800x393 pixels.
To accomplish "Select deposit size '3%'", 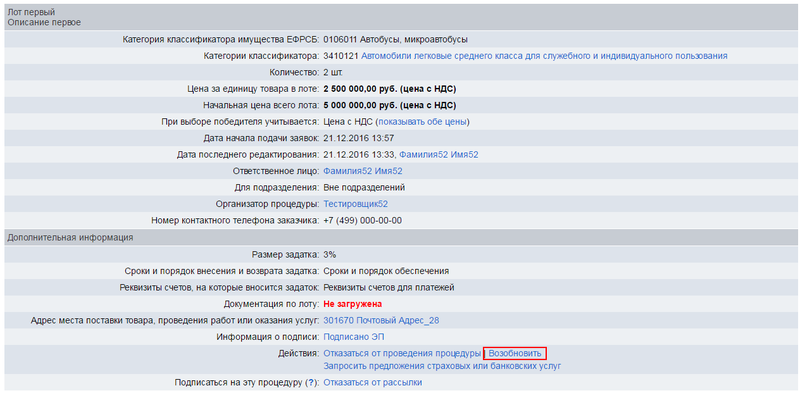I will tap(330, 254).
